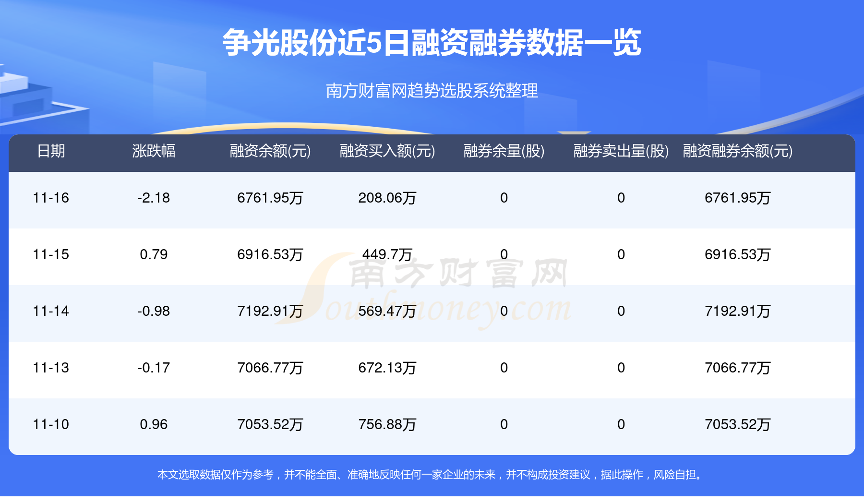The width and height of the screenshot is (864, 504).
Task: Click the buy amount 208.06万
Action: point(387,198)
